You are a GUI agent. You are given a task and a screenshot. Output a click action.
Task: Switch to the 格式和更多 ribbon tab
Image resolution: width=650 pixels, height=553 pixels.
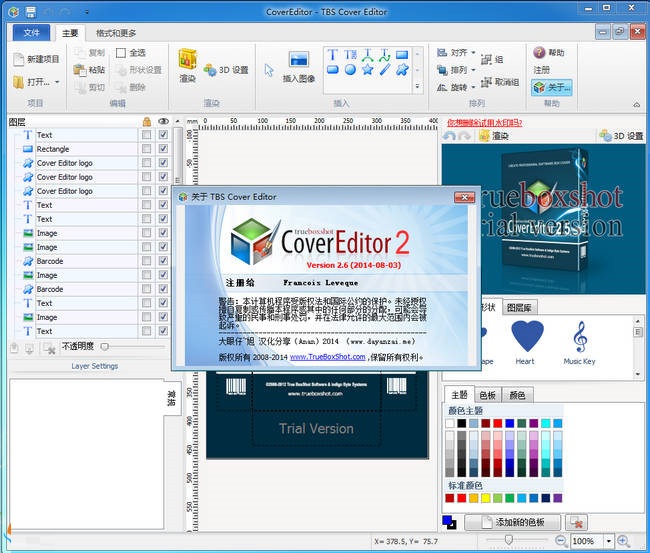coord(117,32)
